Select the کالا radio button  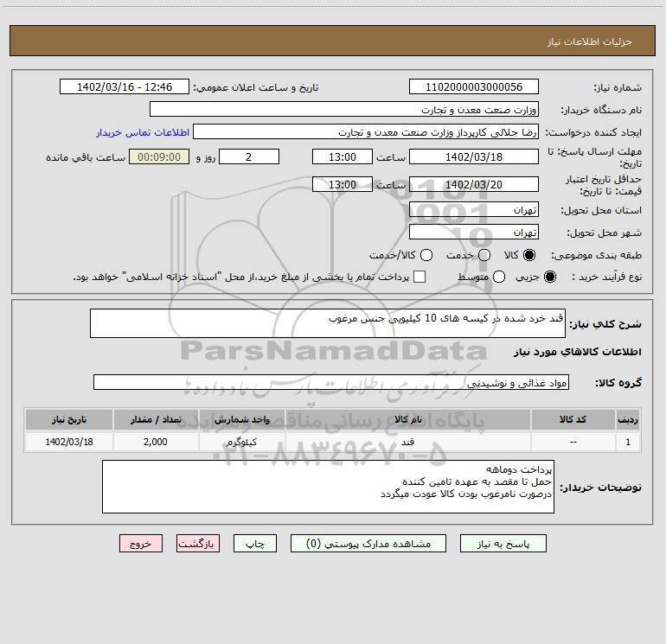(529, 255)
